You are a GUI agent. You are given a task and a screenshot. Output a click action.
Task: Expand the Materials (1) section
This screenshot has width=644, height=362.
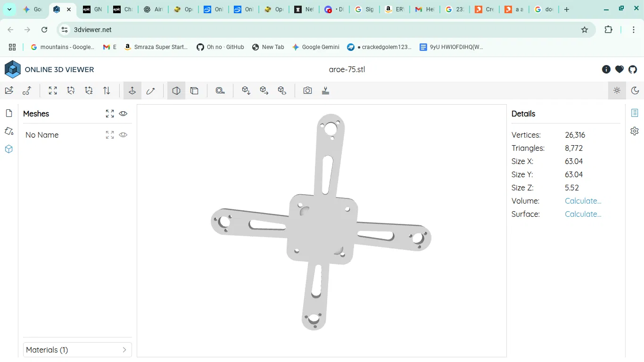(77, 350)
